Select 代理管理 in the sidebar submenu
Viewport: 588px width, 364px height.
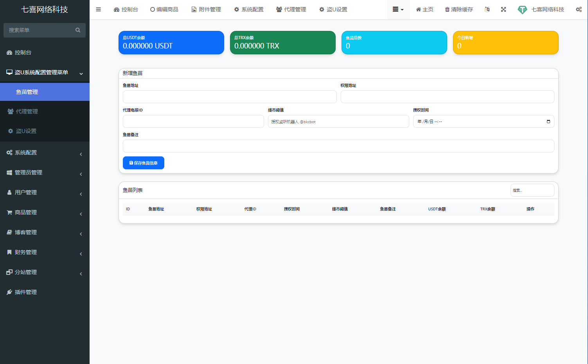(27, 112)
